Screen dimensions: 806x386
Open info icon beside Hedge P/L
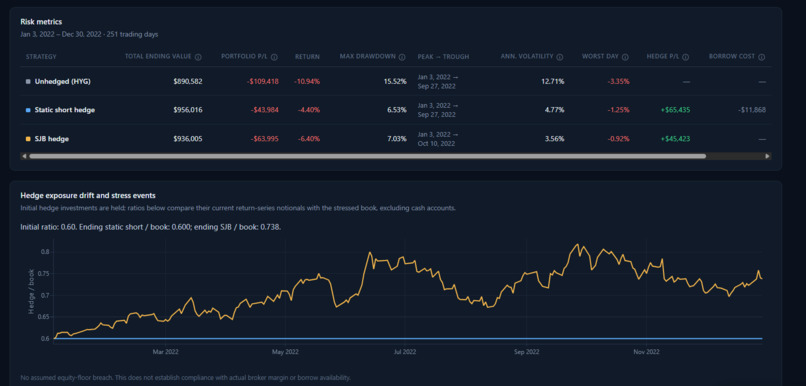pyautogui.click(x=686, y=57)
